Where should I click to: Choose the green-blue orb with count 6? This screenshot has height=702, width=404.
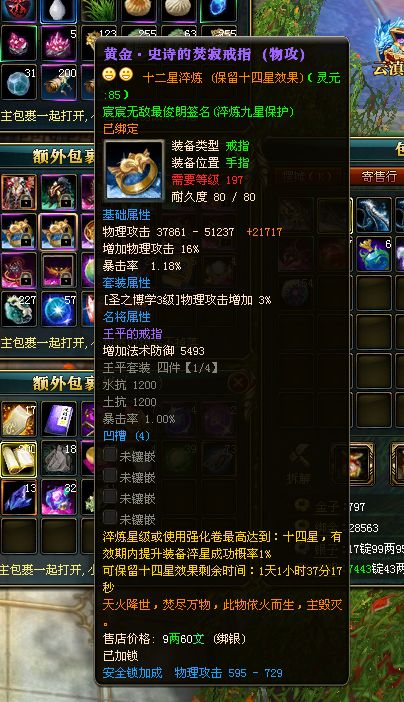click(x=374, y=254)
